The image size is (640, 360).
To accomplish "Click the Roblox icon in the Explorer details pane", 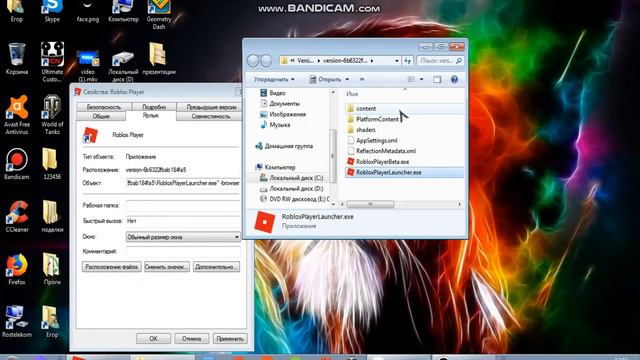I will point(264,222).
